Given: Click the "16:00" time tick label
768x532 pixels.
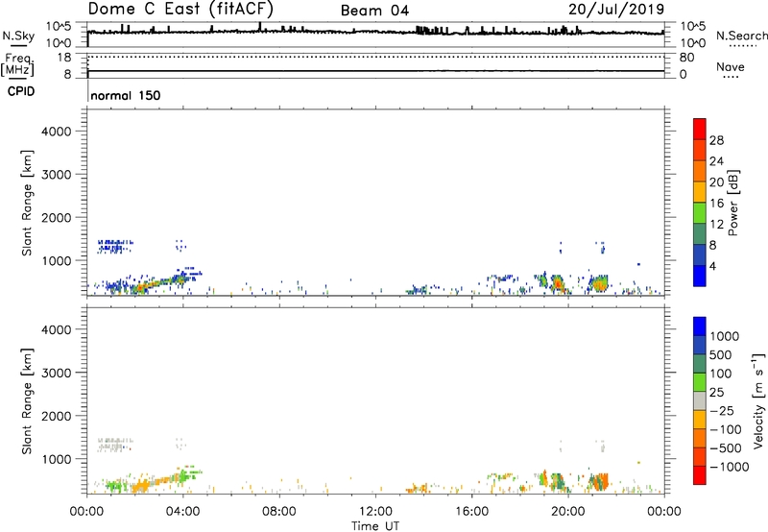Looking at the screenshot, I should 471,512.
